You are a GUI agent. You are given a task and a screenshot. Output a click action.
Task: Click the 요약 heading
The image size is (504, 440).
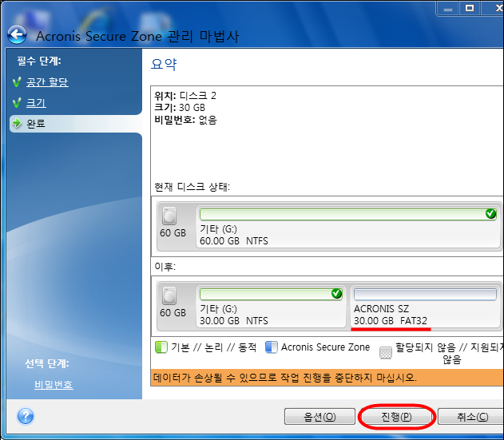(164, 64)
